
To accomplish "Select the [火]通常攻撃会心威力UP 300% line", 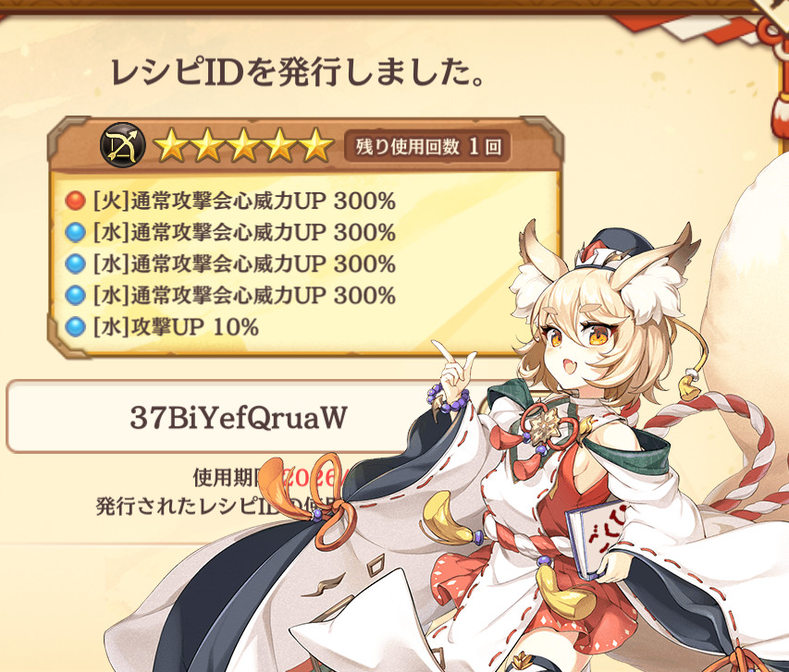I will coord(230,202).
